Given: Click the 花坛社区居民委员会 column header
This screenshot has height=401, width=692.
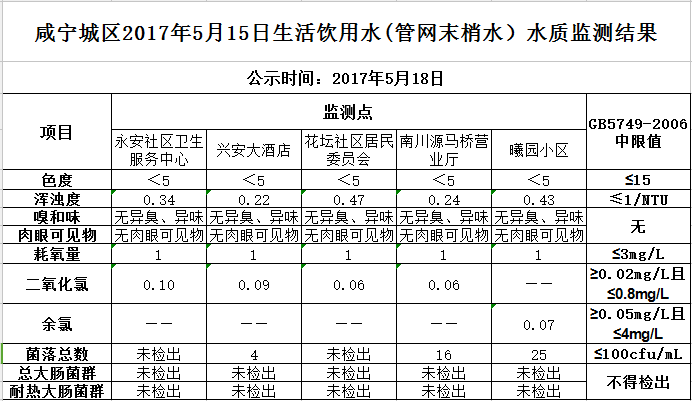Looking at the screenshot, I should click(x=349, y=150).
